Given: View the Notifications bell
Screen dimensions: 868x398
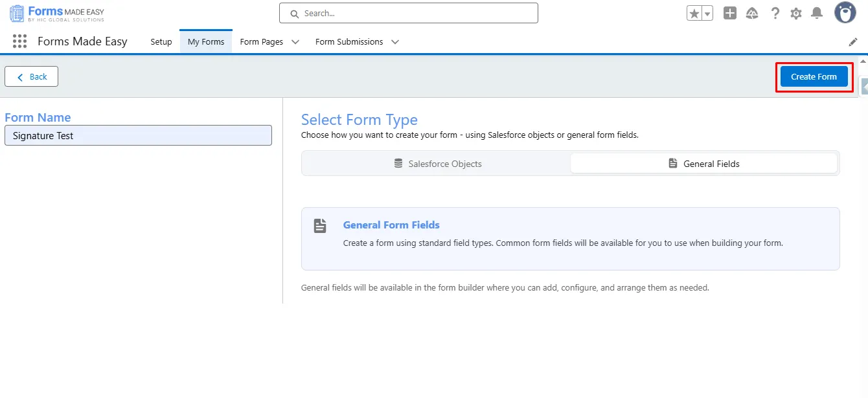Looking at the screenshot, I should [x=817, y=14].
